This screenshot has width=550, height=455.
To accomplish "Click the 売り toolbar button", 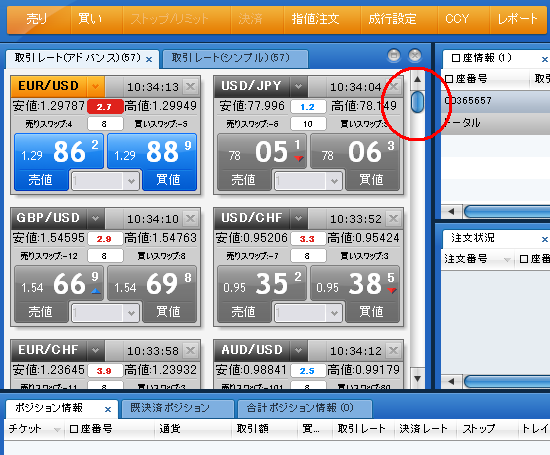I will point(39,19).
